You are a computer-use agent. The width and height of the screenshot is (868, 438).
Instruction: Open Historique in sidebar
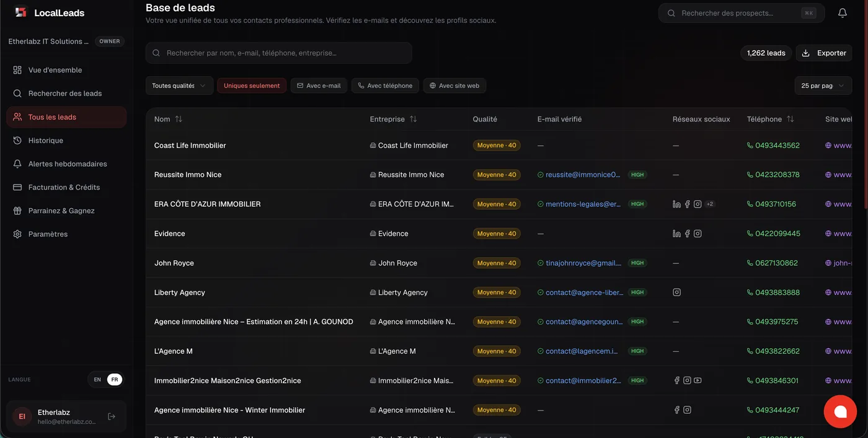click(x=66, y=141)
